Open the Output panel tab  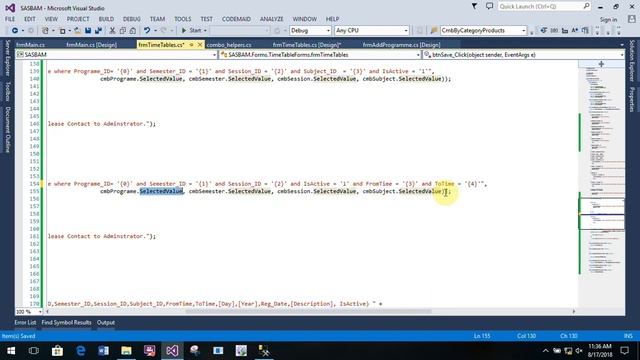coord(106,322)
